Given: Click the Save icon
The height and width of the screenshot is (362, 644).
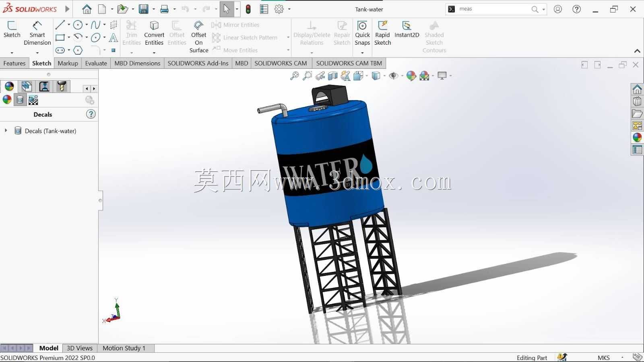Looking at the screenshot, I should tap(143, 9).
